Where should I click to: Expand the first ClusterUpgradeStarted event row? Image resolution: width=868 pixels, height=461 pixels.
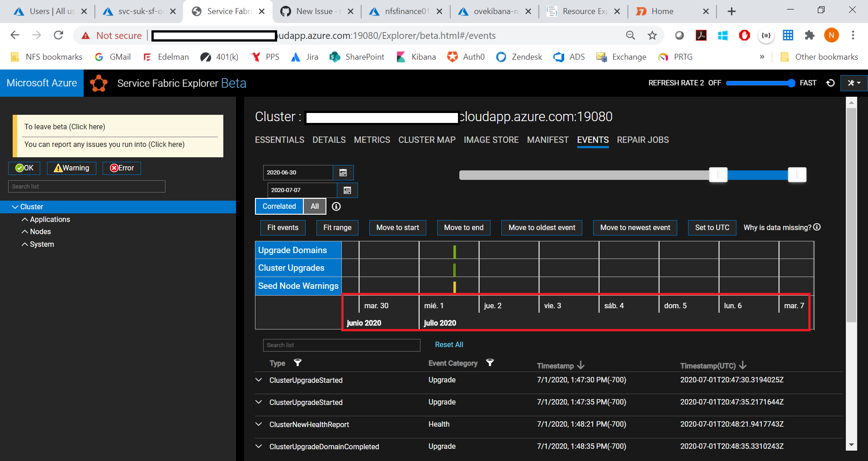259,380
